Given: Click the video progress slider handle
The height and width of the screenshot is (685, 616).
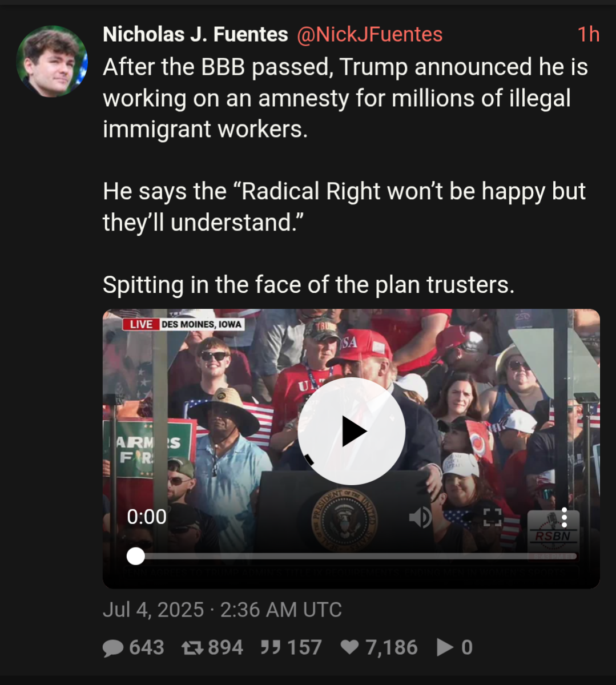Looking at the screenshot, I should (x=135, y=556).
